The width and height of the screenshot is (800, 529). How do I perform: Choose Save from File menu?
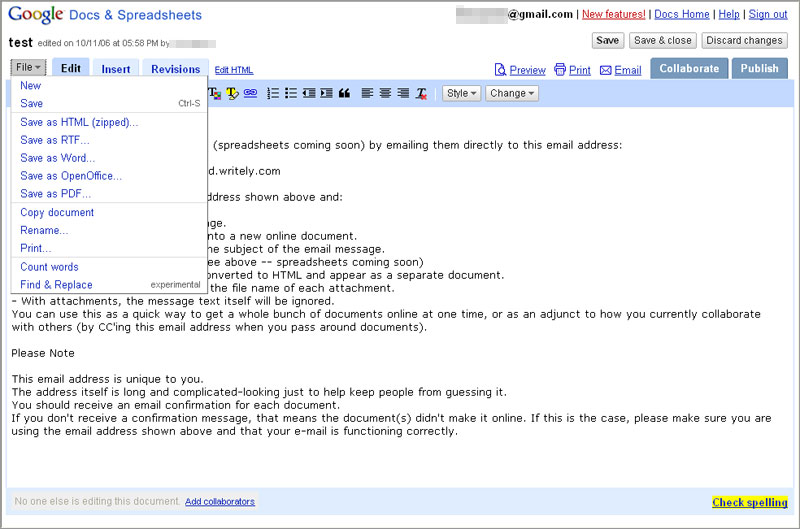click(x=109, y=104)
